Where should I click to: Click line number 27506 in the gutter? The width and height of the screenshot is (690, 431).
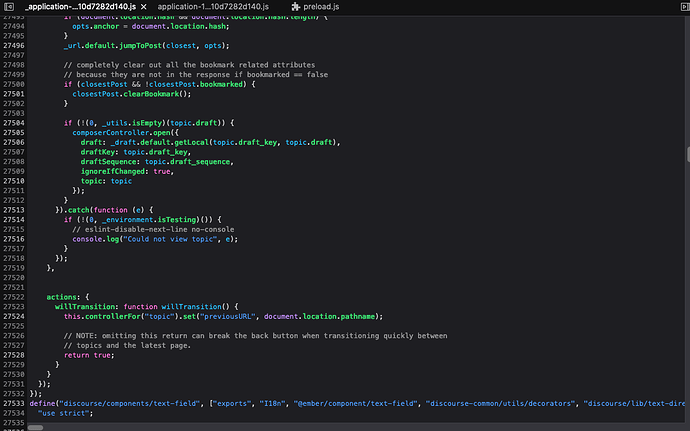(14, 142)
